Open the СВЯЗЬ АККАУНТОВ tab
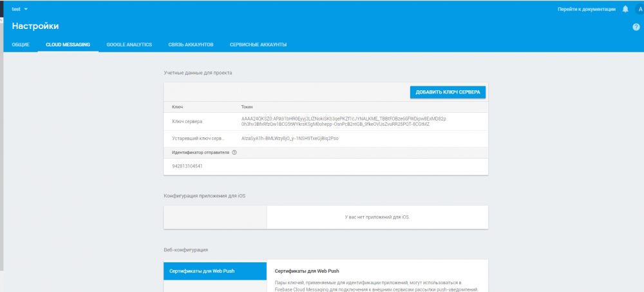 (191, 44)
